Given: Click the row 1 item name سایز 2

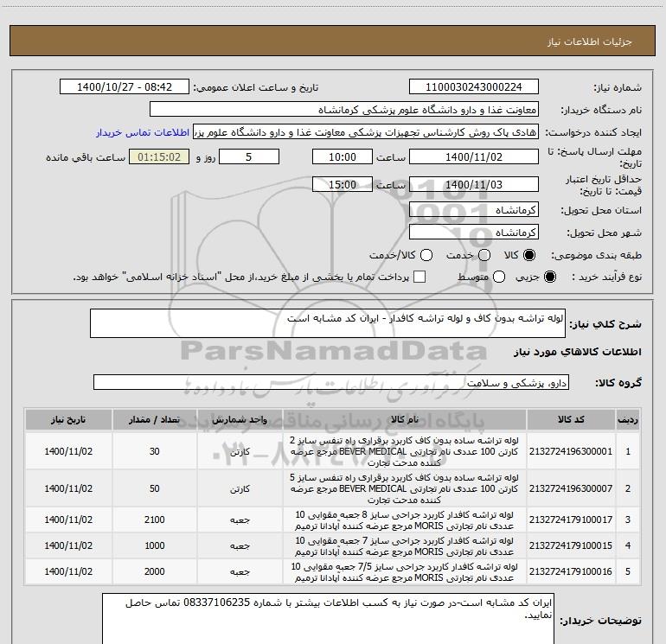Looking at the screenshot, I should (x=405, y=451).
